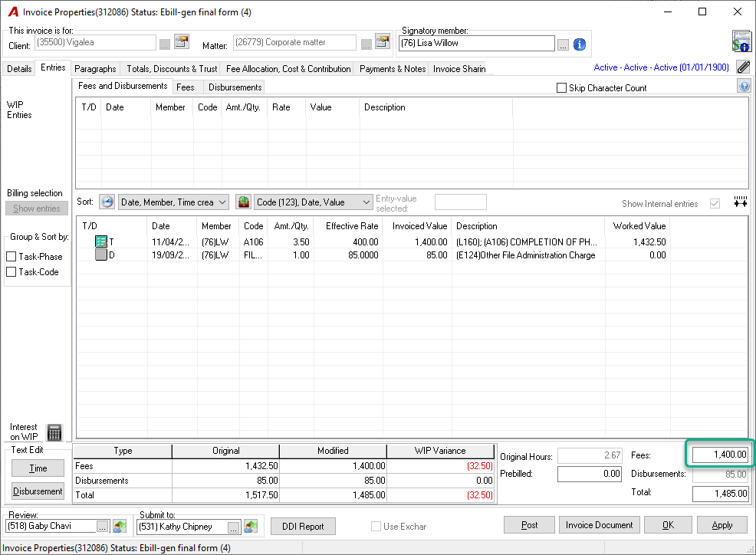
Task: Open the Date, Member, Time sort dropdown
Action: coord(173,202)
